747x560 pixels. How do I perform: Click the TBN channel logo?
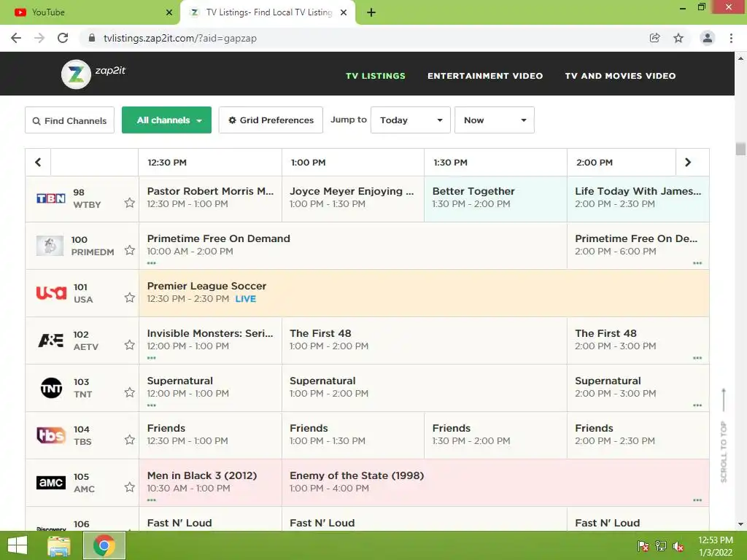click(51, 198)
